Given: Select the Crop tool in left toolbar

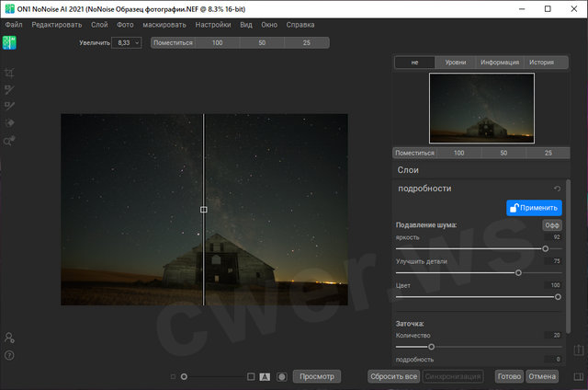Looking at the screenshot, I should (9, 73).
